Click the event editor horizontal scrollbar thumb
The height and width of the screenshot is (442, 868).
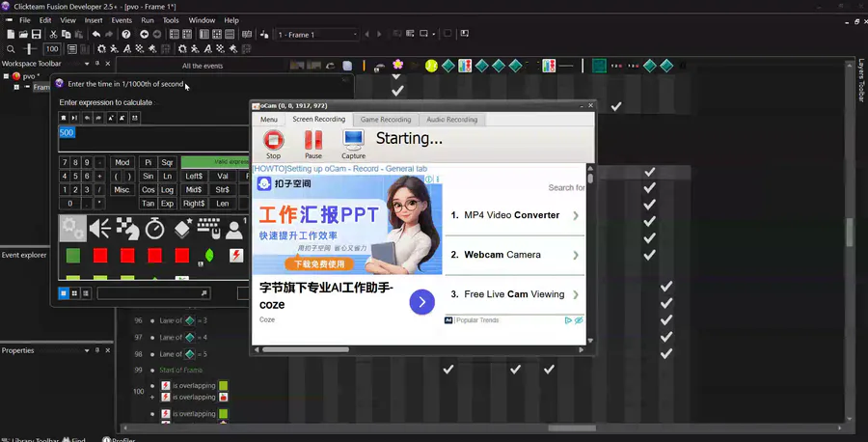click(x=572, y=428)
